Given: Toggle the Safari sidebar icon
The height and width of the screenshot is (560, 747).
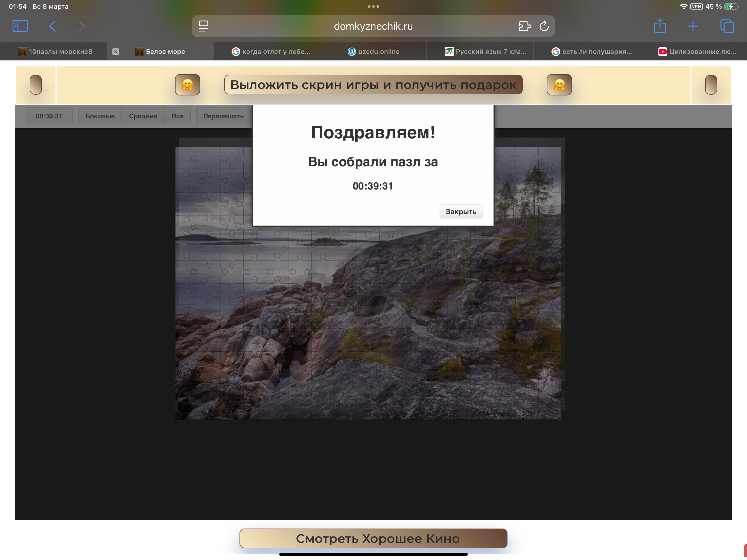Looking at the screenshot, I should [x=20, y=26].
